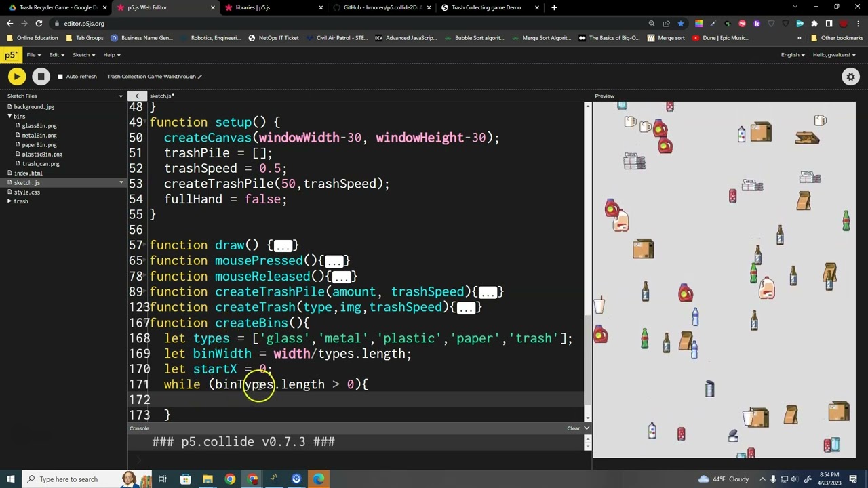
Task: Open the English language dropdown
Action: tap(792, 55)
